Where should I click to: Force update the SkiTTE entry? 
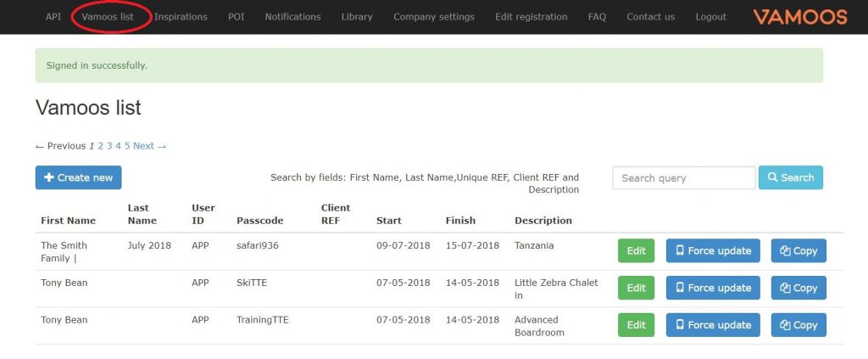coord(713,288)
